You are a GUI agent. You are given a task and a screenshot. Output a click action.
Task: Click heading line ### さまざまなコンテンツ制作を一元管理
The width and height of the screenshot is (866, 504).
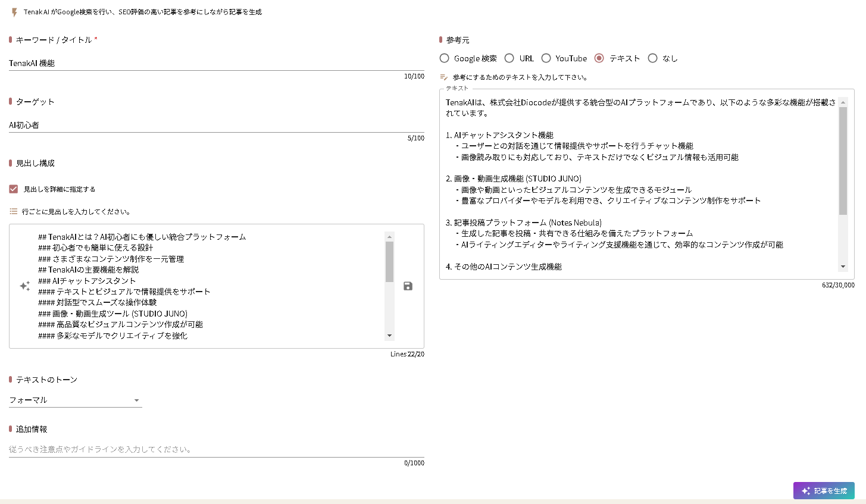point(111,259)
